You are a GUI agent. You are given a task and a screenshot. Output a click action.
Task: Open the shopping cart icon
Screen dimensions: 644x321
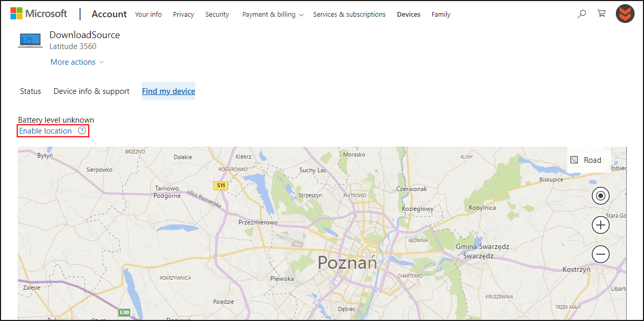coord(602,14)
